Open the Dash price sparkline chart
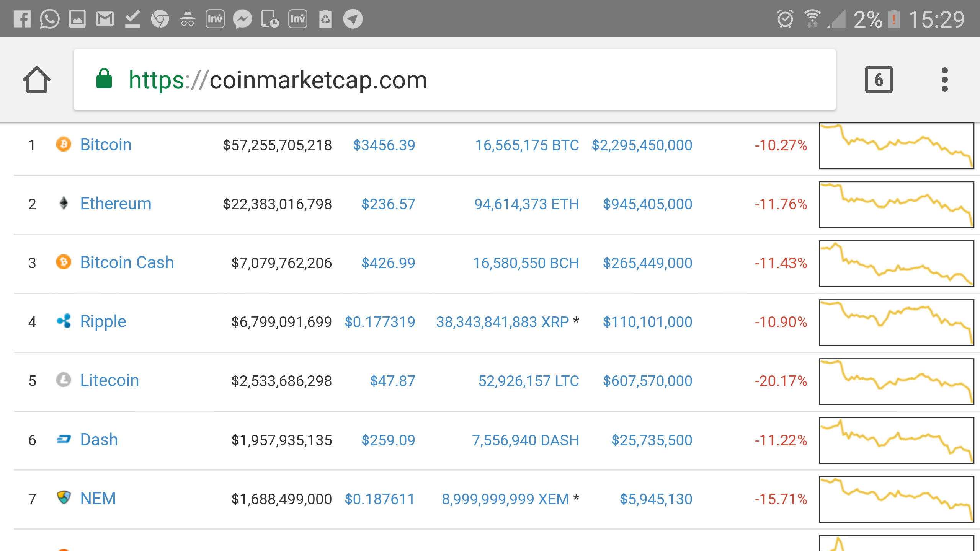This screenshot has height=551, width=980. pos(897,440)
